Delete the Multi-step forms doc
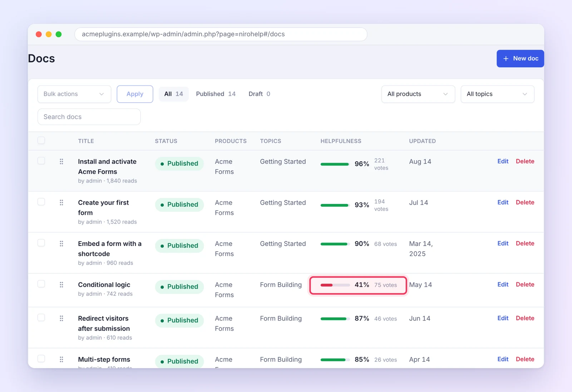572x392 pixels. coord(525,359)
